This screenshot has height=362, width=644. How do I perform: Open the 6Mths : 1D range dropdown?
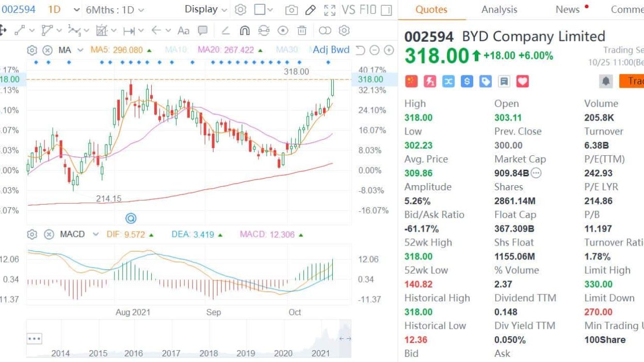[115, 10]
